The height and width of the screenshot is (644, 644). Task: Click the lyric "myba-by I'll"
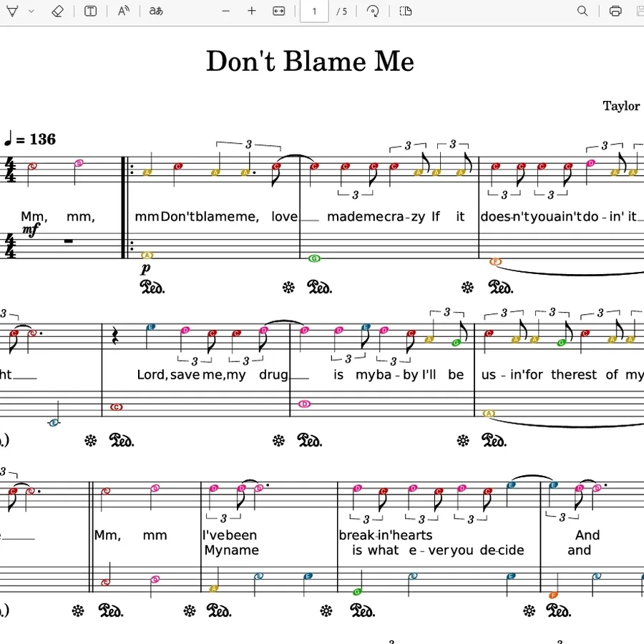[396, 374]
